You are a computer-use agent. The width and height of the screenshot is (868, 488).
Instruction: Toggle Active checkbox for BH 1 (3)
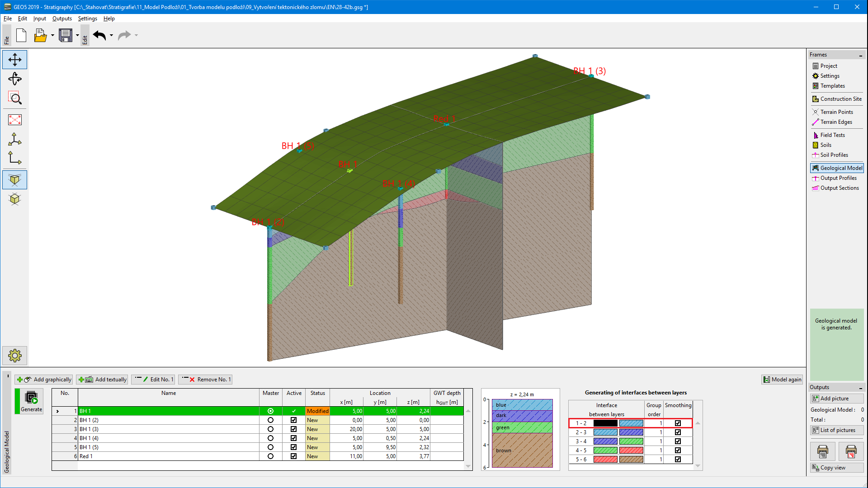coord(294,429)
